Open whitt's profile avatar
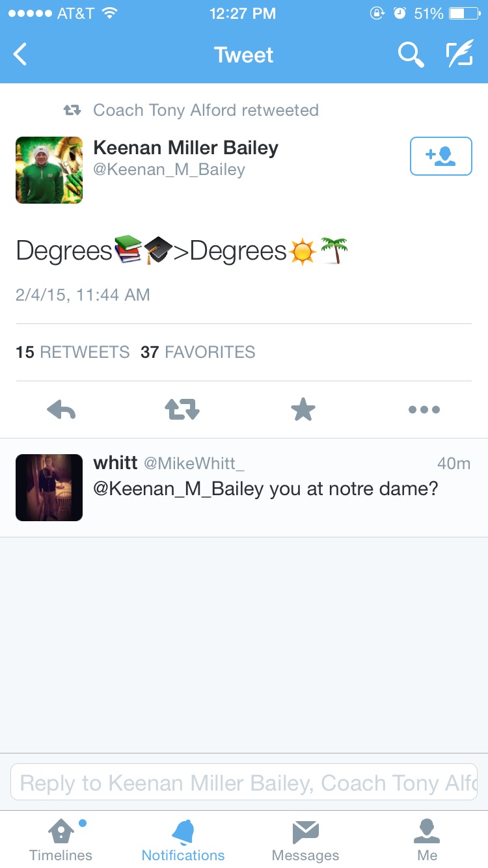488x868 pixels. point(49,487)
